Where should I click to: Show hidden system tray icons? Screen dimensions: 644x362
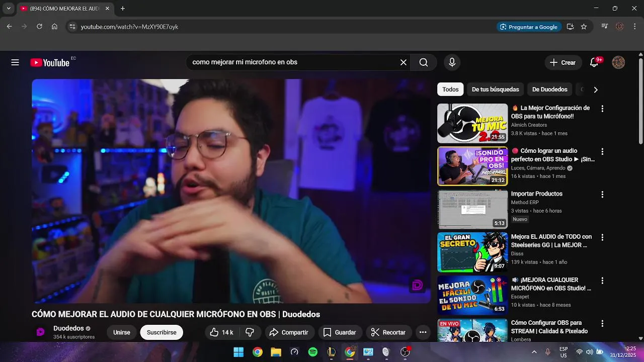534,352
